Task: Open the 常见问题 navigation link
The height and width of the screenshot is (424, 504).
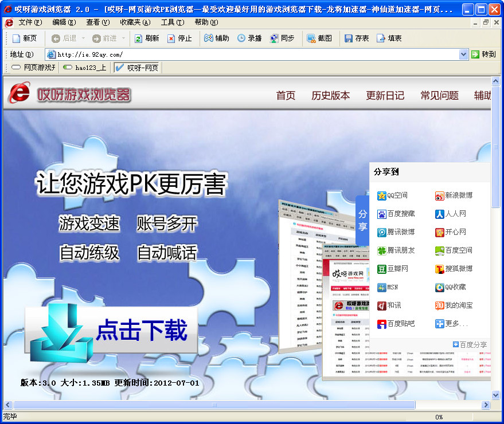Action: (x=439, y=96)
